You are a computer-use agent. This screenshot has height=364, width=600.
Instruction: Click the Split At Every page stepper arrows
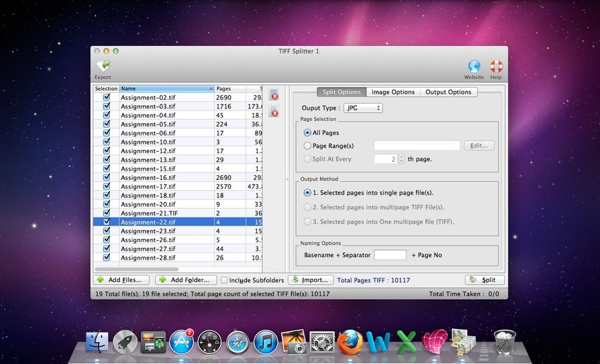401,159
